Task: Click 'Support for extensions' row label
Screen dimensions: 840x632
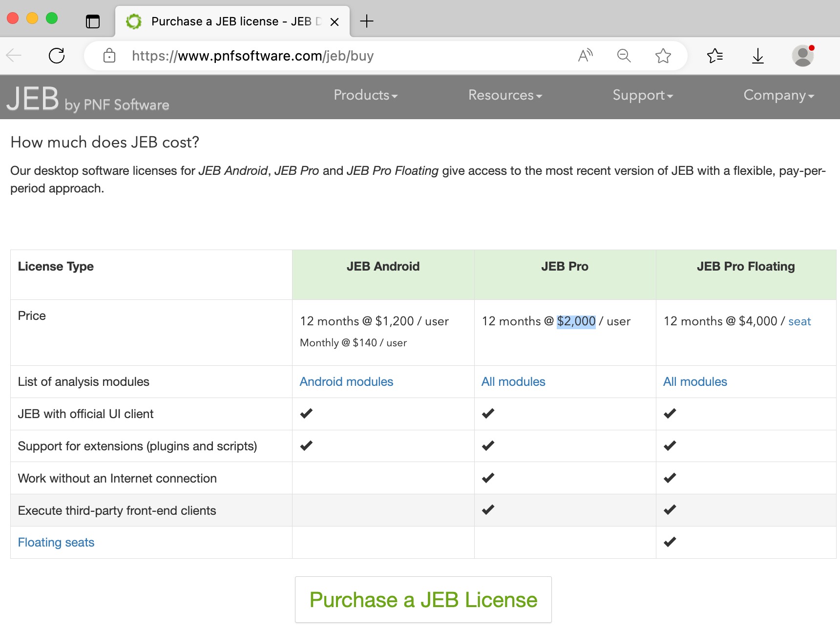Action: (x=137, y=446)
